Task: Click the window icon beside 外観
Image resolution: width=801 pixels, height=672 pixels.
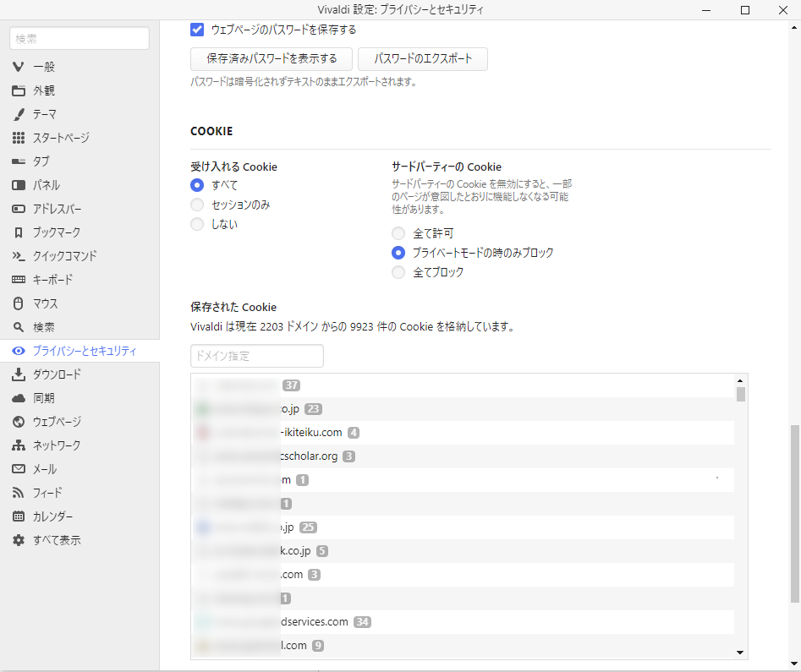Action: (x=19, y=90)
